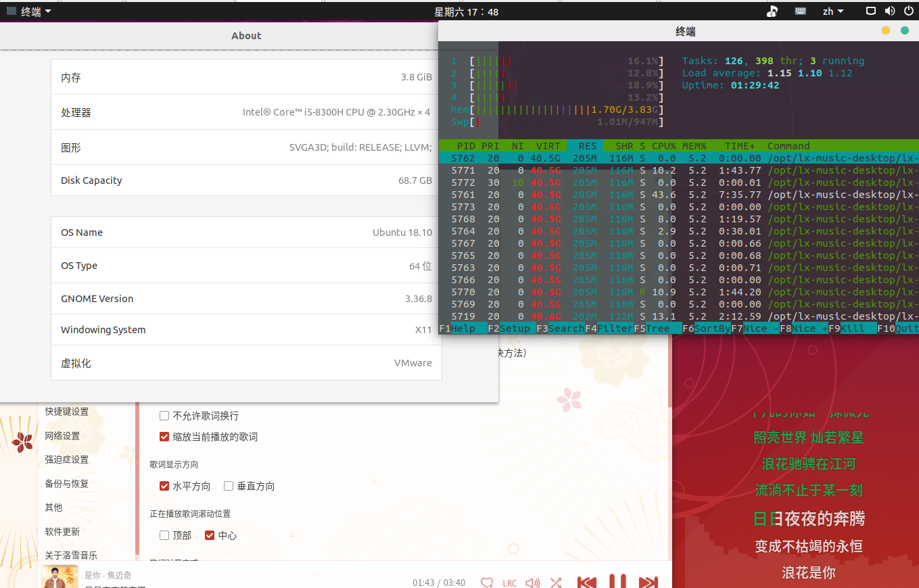Click the OS Name row in About
Image resolution: width=919 pixels, height=588 pixels.
[x=246, y=232]
